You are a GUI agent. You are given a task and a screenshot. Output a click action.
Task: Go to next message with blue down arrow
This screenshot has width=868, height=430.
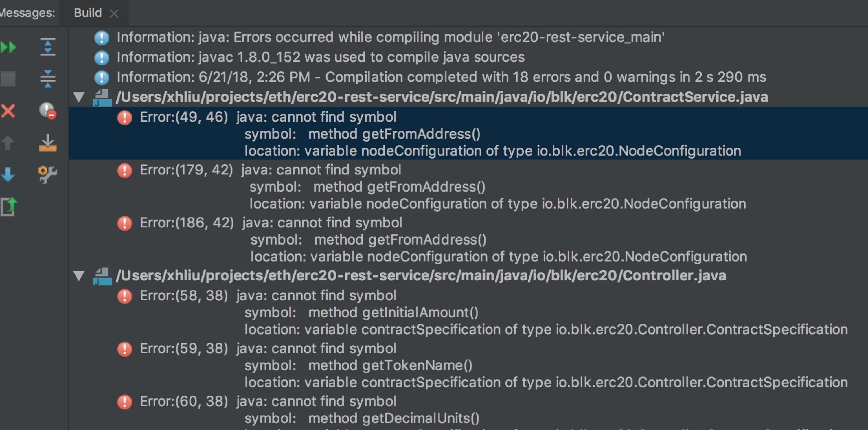[x=8, y=174]
